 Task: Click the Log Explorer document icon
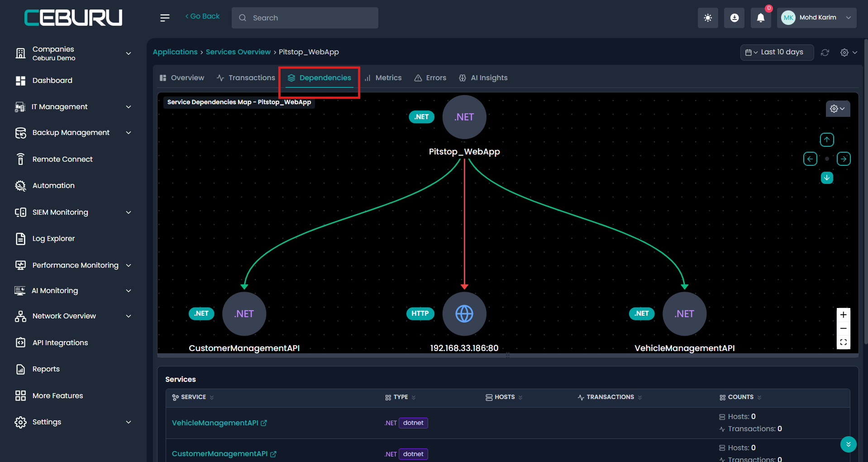tap(20, 239)
